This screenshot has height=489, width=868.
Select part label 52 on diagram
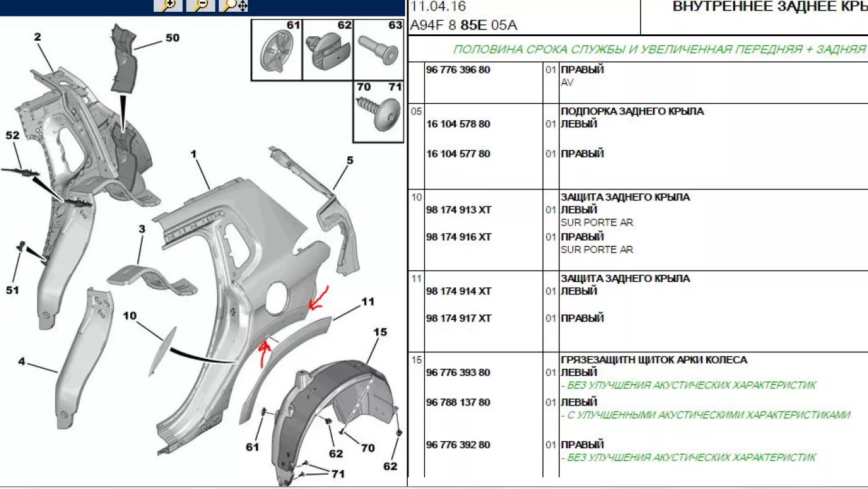[x=12, y=135]
